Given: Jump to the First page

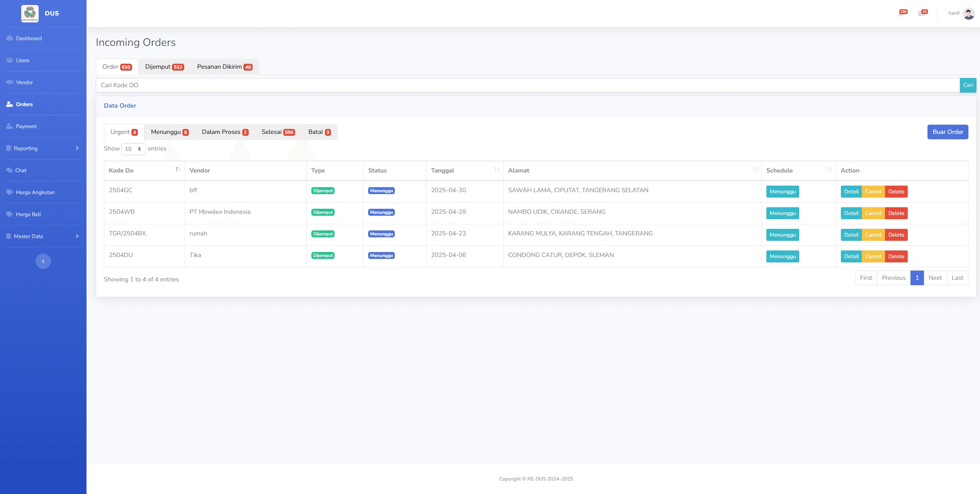Looking at the screenshot, I should pyautogui.click(x=866, y=278).
